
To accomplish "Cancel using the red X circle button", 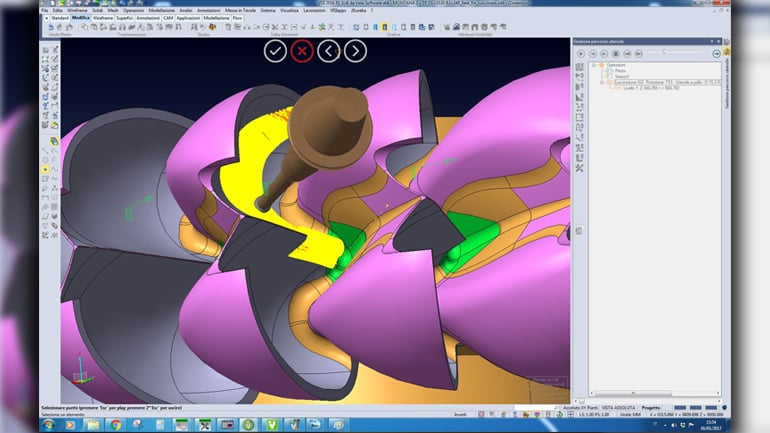I will 301,50.
